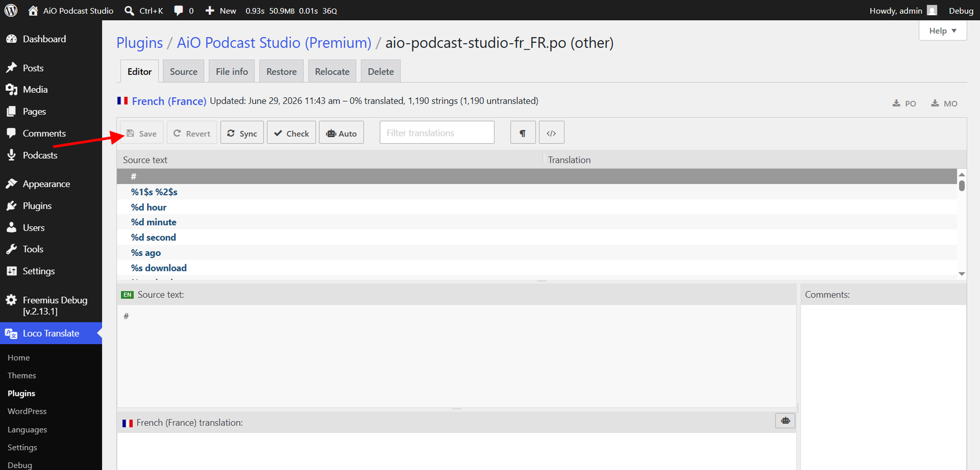Screen dimensions: 980x470
Task: Open Ctrl+K search in admin bar
Action: pyautogui.click(x=144, y=10)
